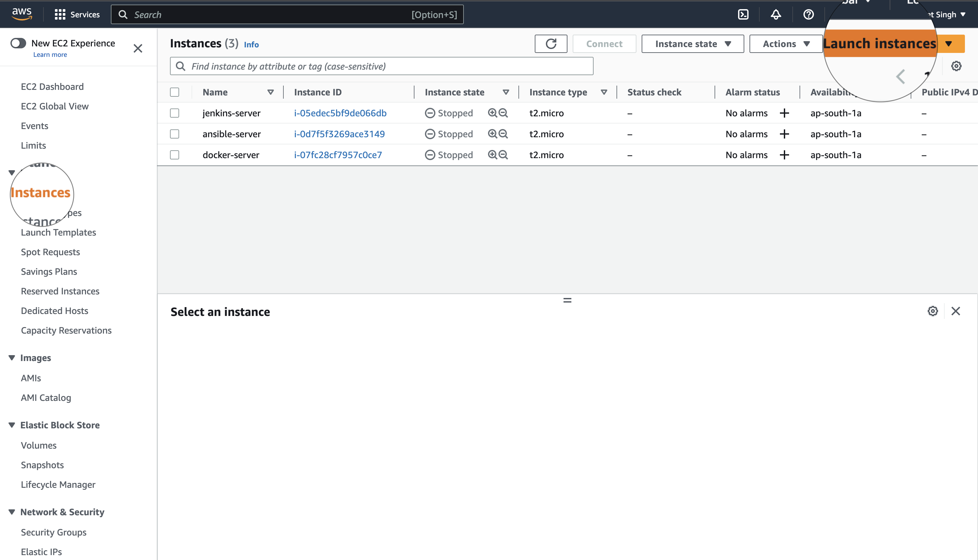Click the Launch instances button

(880, 43)
